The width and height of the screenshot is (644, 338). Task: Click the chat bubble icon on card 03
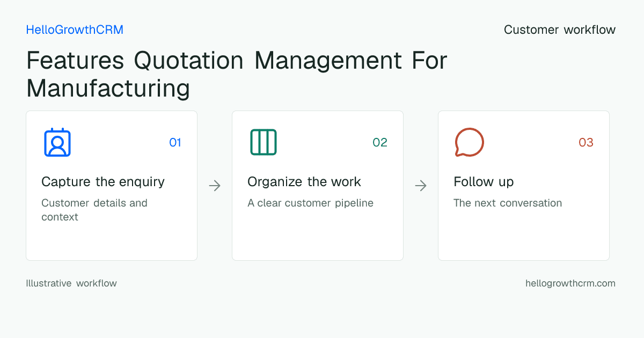click(x=470, y=142)
